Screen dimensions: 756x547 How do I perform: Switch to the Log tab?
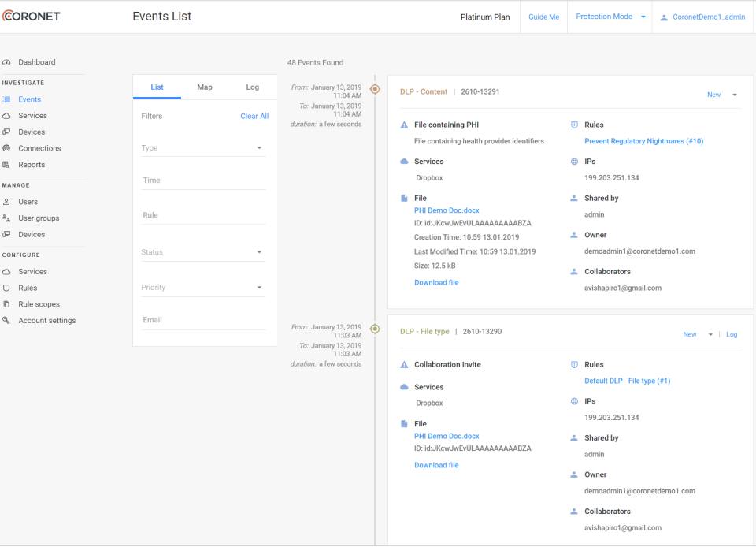pos(253,87)
